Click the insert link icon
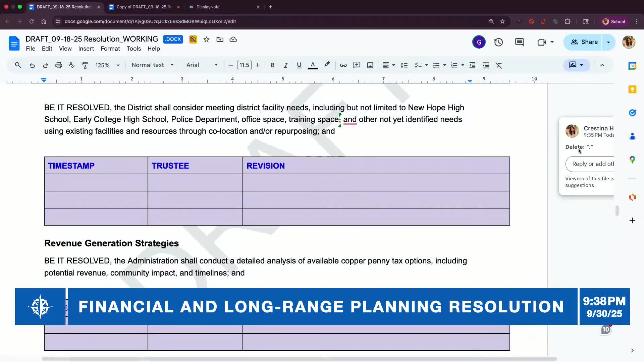 (x=343, y=65)
